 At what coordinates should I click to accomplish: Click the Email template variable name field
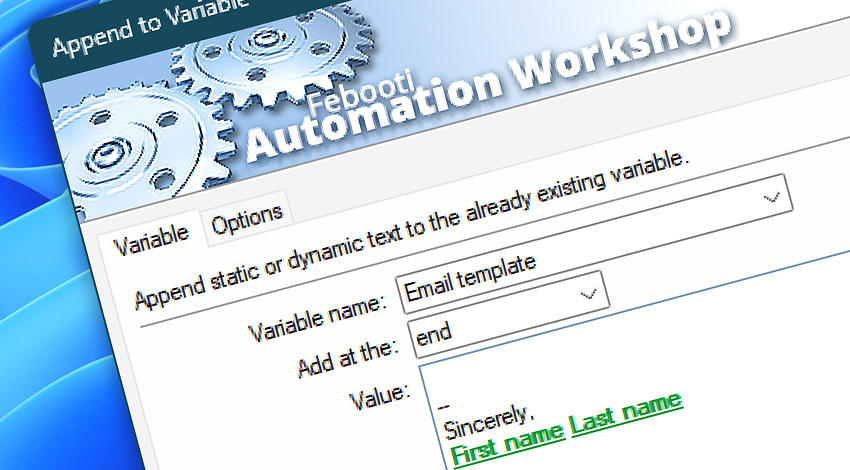(594, 244)
